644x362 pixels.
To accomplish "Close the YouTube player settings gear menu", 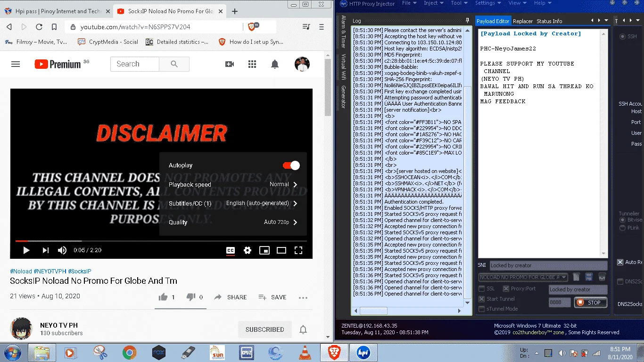I will coord(248,250).
